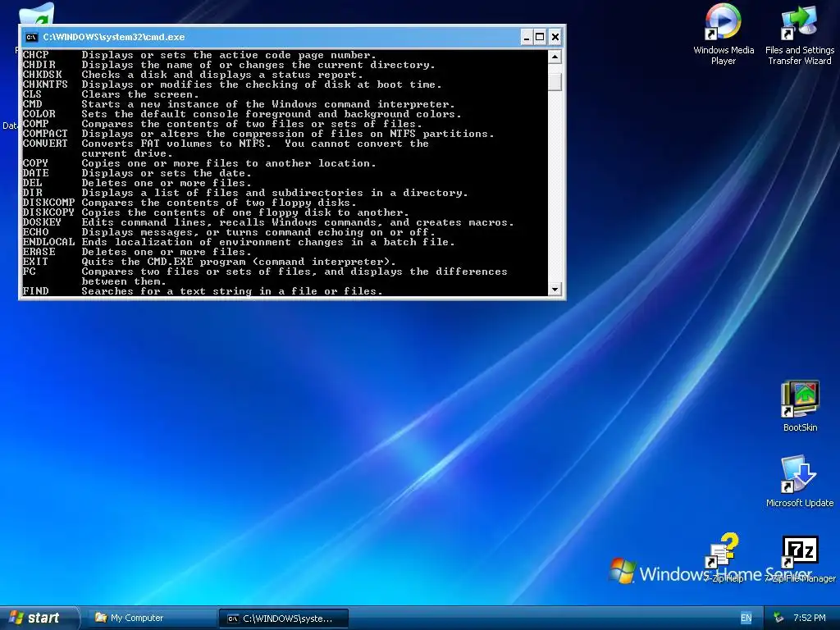Click the CHCP command line
This screenshot has width=840, height=630.
[x=199, y=55]
